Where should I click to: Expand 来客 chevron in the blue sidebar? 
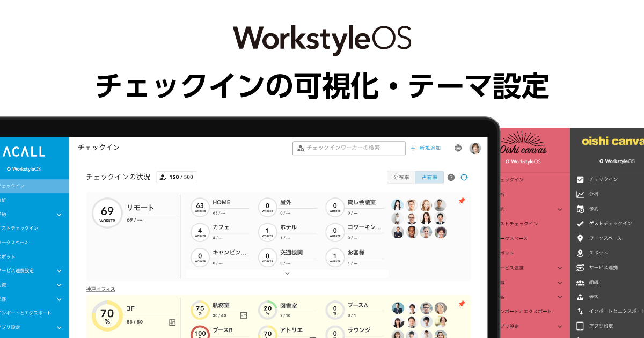[x=59, y=299]
